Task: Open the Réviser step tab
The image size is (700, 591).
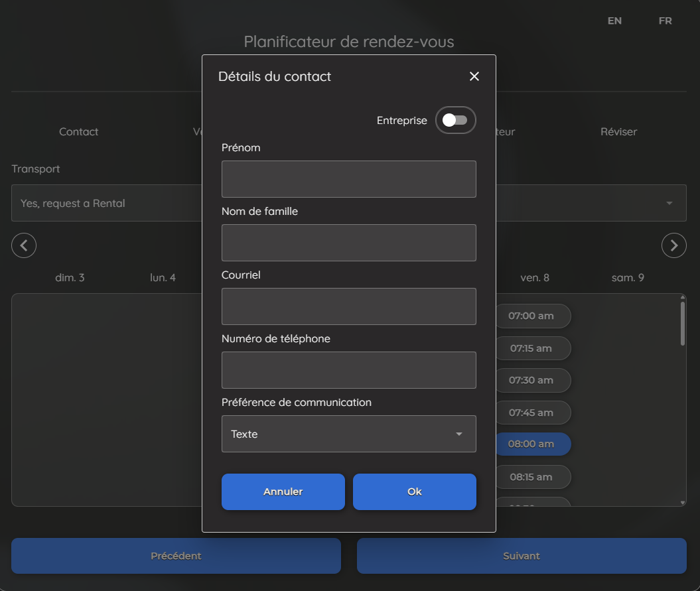Action: [x=618, y=131]
